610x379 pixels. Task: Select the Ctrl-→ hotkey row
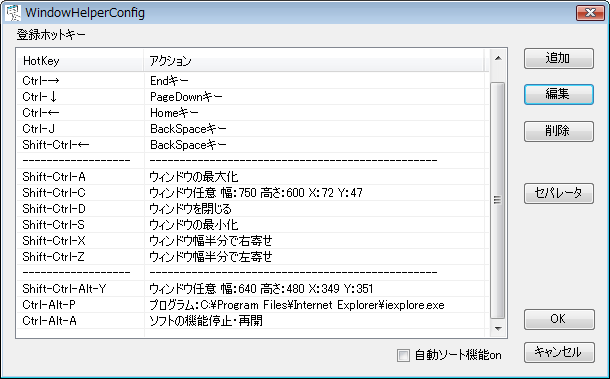click(x=252, y=81)
